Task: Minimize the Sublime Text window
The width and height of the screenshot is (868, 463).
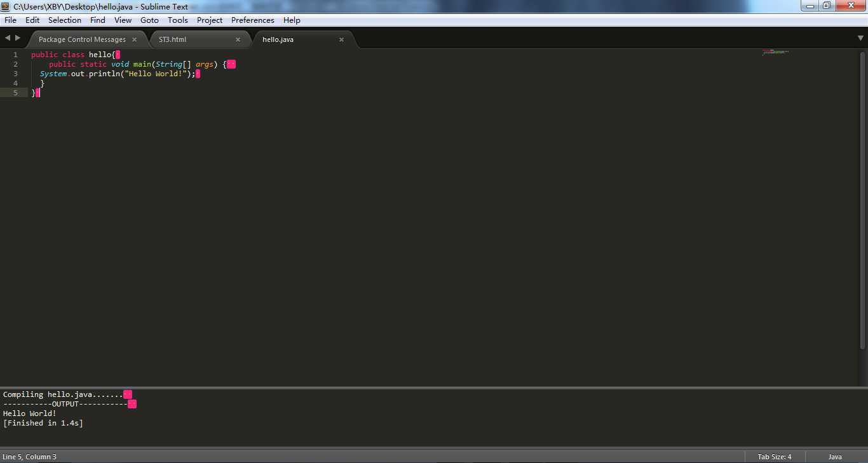Action: point(810,6)
